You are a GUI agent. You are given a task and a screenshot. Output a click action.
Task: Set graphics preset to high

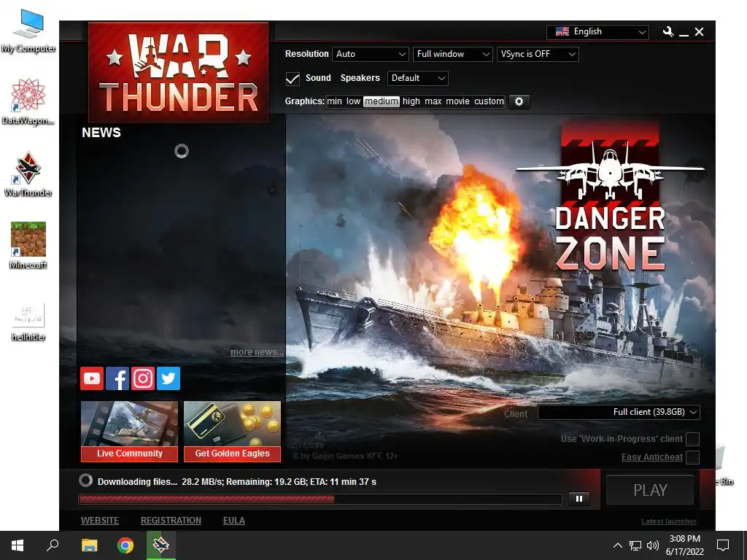tap(411, 101)
